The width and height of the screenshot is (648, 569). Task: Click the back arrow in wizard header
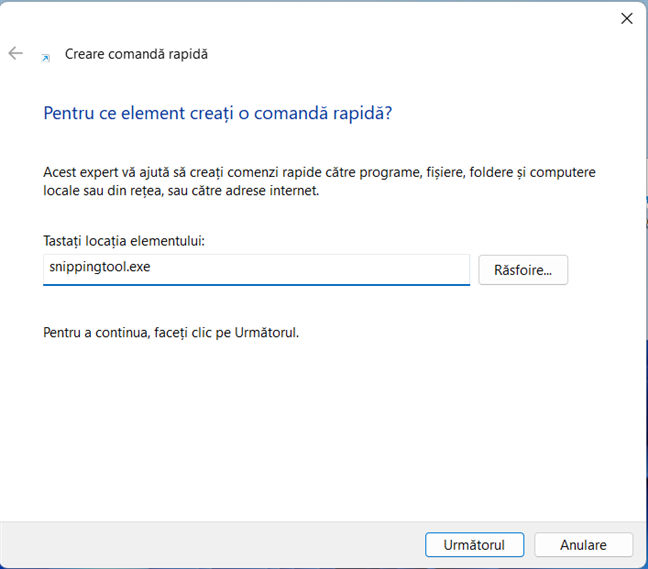click(x=15, y=54)
